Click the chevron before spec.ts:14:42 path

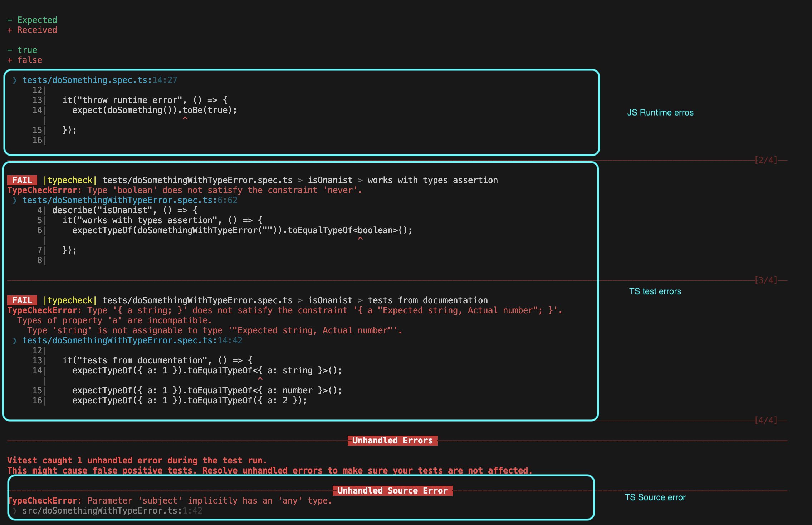pyautogui.click(x=15, y=340)
